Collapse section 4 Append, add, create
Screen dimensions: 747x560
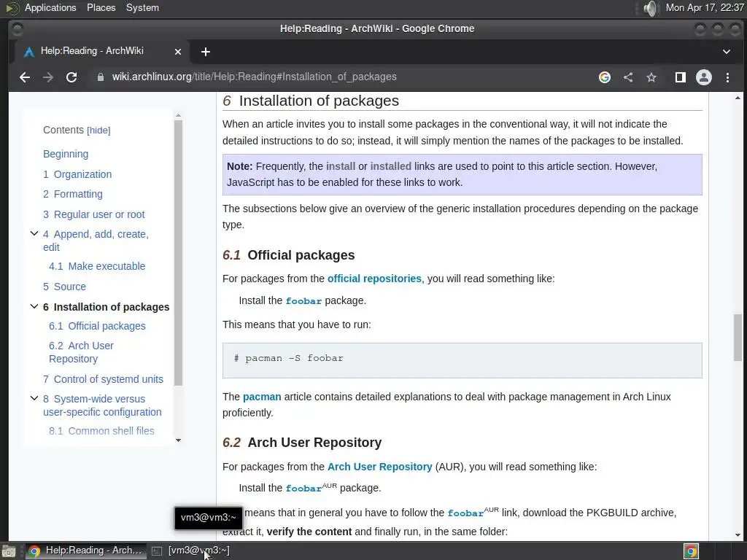pyautogui.click(x=34, y=234)
